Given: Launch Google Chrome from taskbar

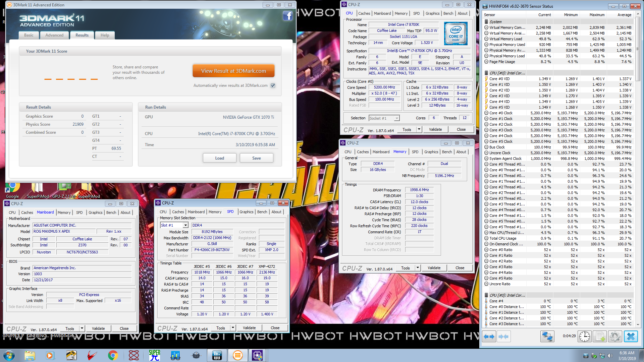Looking at the screenshot, I should point(113,355).
